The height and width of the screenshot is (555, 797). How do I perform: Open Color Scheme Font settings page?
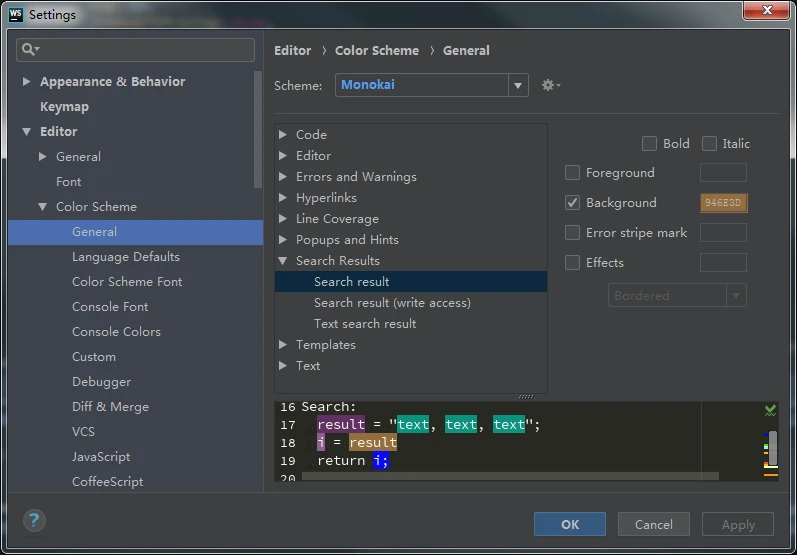click(127, 282)
